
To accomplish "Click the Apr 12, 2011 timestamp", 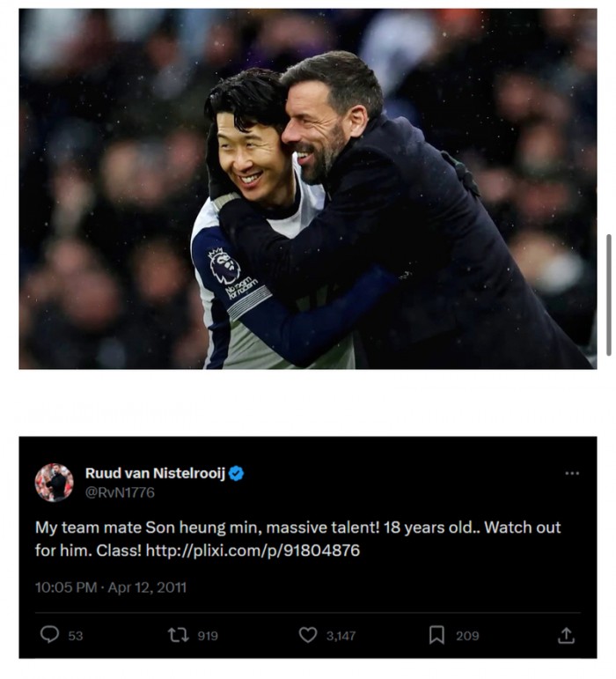I will click(x=147, y=587).
